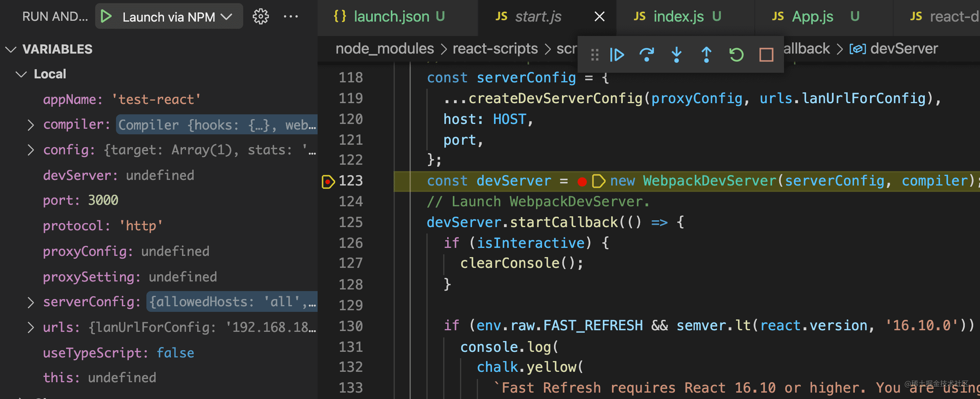The width and height of the screenshot is (980, 399).
Task: Expand the serverConfig variable
Action: point(31,303)
